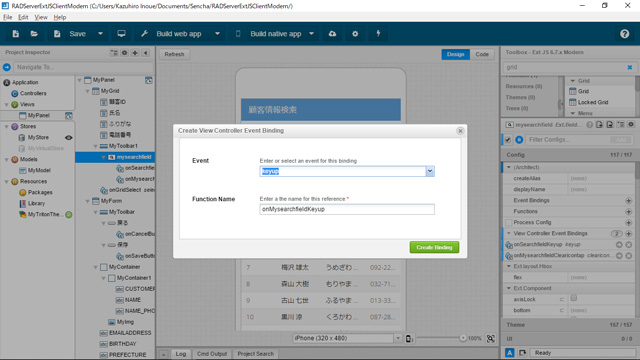Select Locked Grid in Toolbox

(x=593, y=102)
